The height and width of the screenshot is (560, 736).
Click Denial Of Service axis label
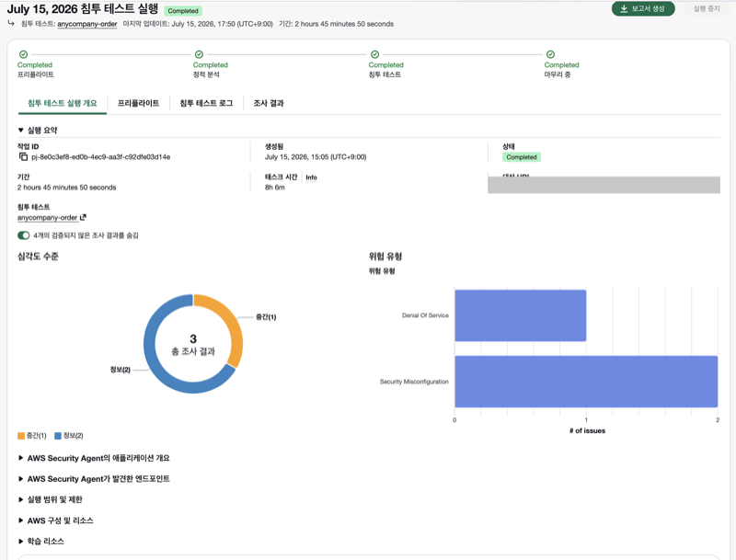(x=425, y=315)
